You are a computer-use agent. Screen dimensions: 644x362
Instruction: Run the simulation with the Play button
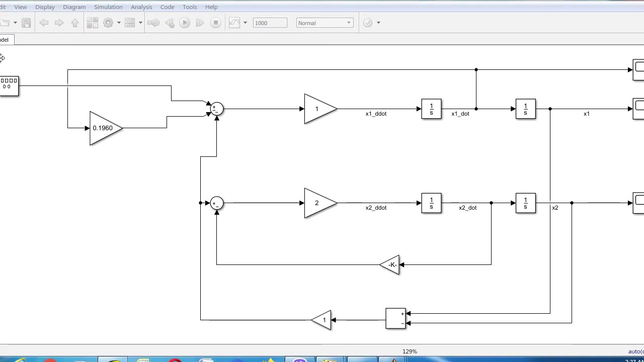click(x=185, y=23)
